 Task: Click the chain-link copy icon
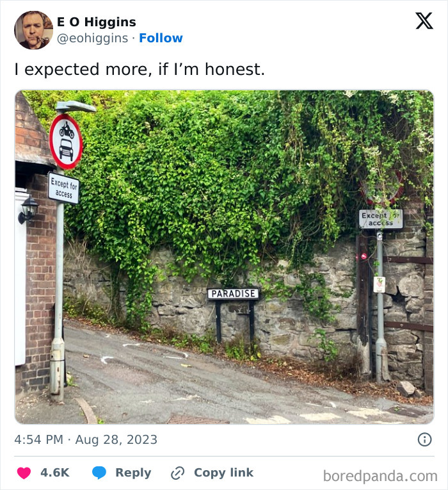click(x=177, y=473)
